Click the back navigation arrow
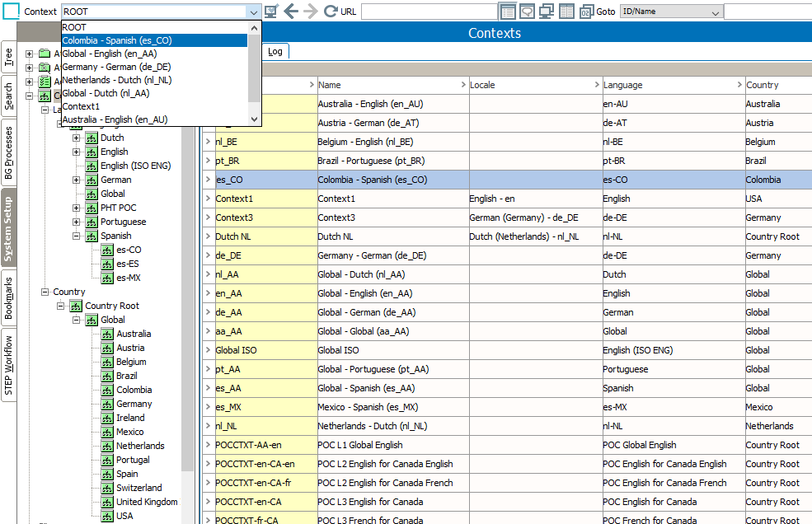This screenshot has width=812, height=524. [291, 12]
